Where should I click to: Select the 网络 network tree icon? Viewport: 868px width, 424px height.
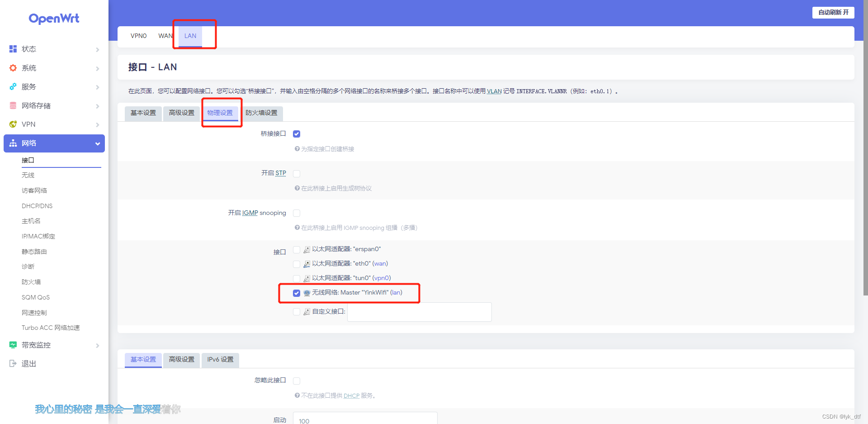click(13, 143)
